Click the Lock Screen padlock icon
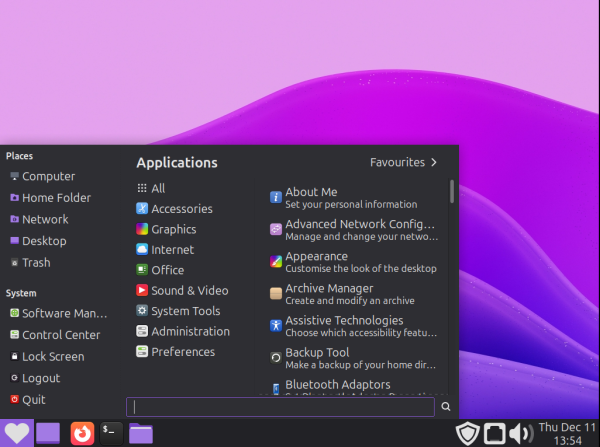600x447 pixels. click(x=15, y=356)
